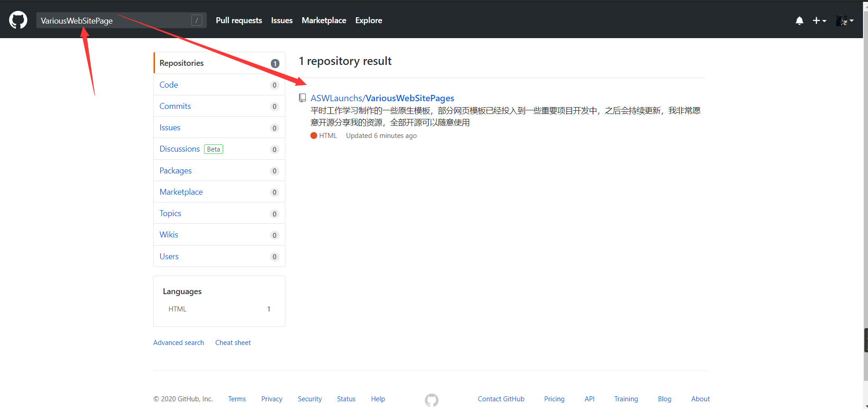Open the Help footer link
The image size is (868, 409).
point(378,399)
